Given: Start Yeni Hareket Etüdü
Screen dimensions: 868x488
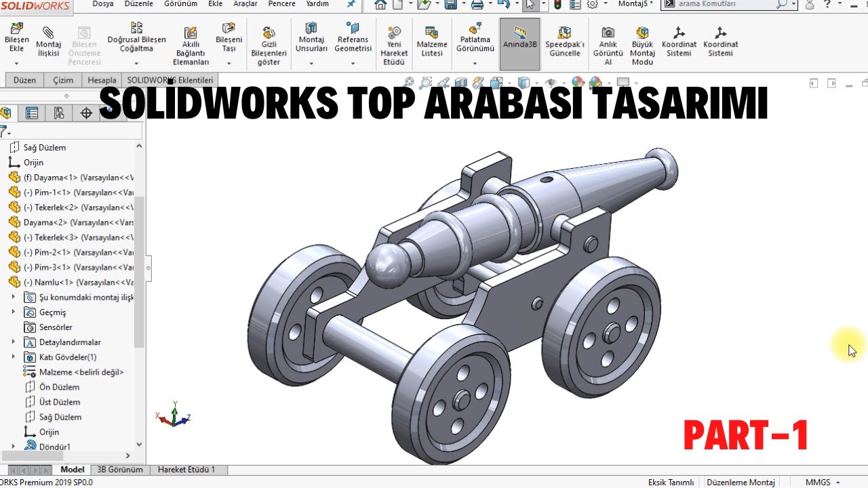Looking at the screenshot, I should pyautogui.click(x=394, y=46).
